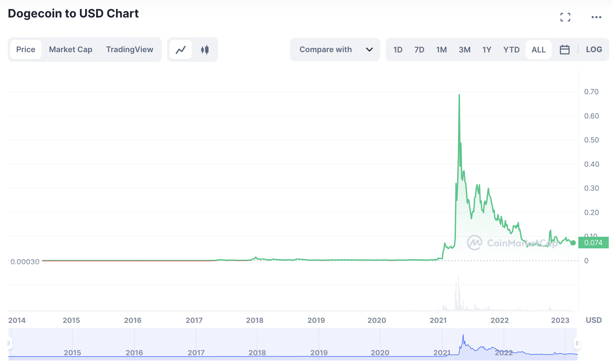Select the Market Cap tab
The image size is (612, 364).
71,50
